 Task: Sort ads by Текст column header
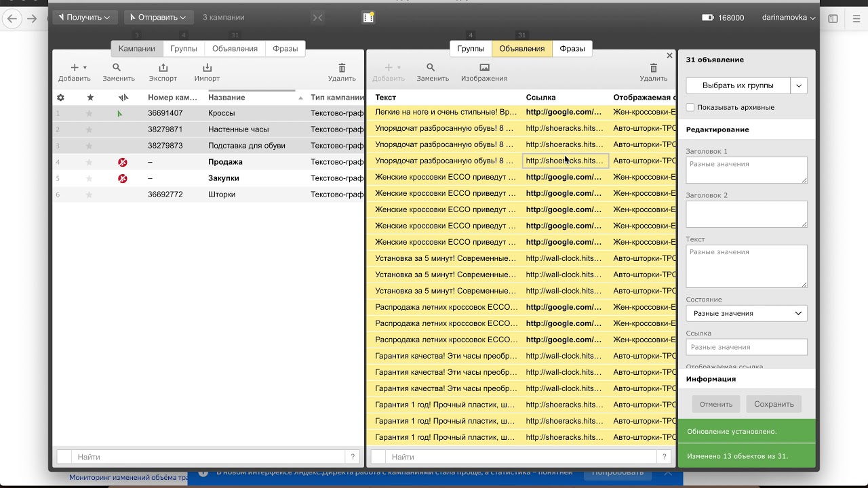coord(385,98)
